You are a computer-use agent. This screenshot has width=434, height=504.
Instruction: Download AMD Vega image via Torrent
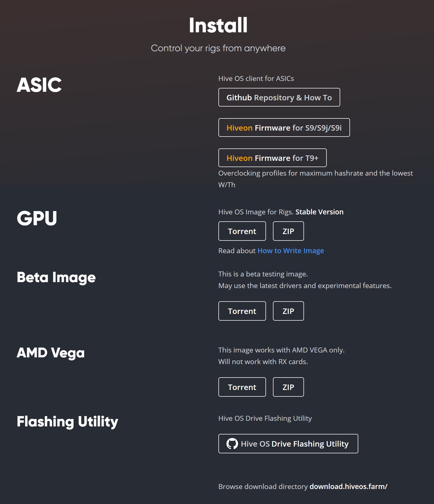[242, 387]
